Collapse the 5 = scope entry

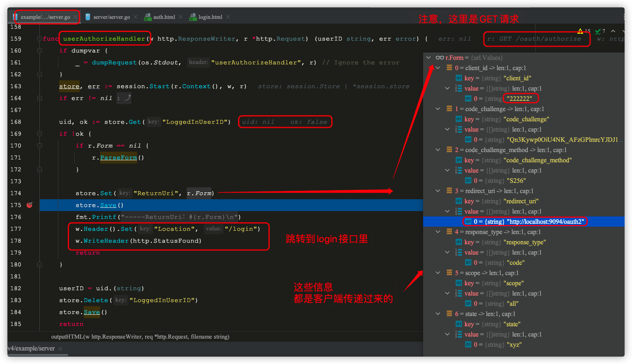[438, 273]
